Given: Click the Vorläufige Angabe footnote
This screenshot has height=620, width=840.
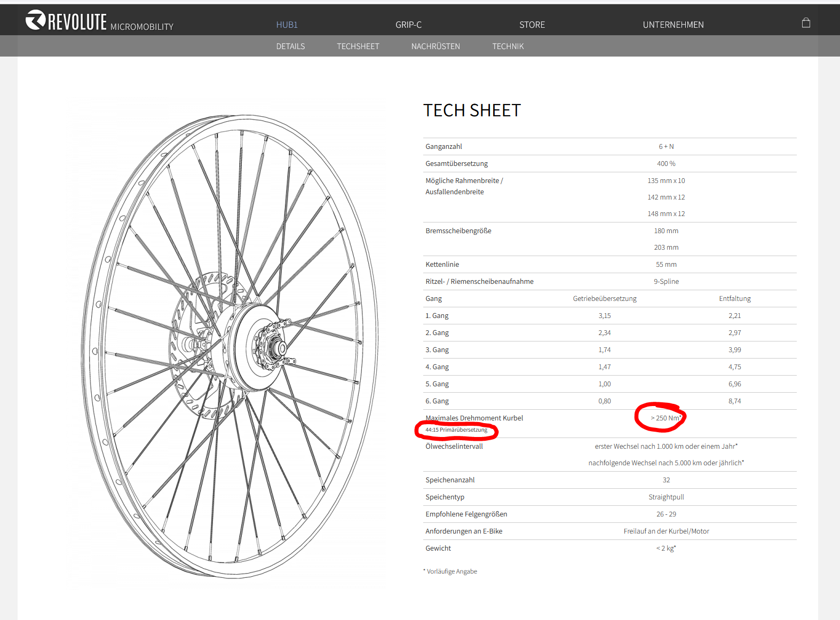Looking at the screenshot, I should click(451, 571).
